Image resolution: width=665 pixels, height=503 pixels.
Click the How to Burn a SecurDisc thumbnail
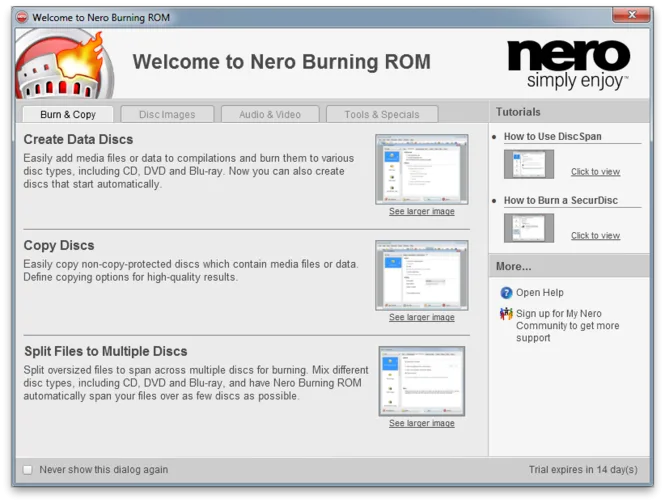[x=529, y=228]
